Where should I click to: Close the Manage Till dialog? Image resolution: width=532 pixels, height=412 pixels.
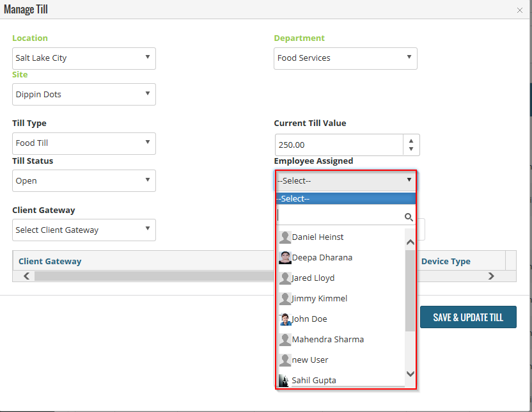520,10
